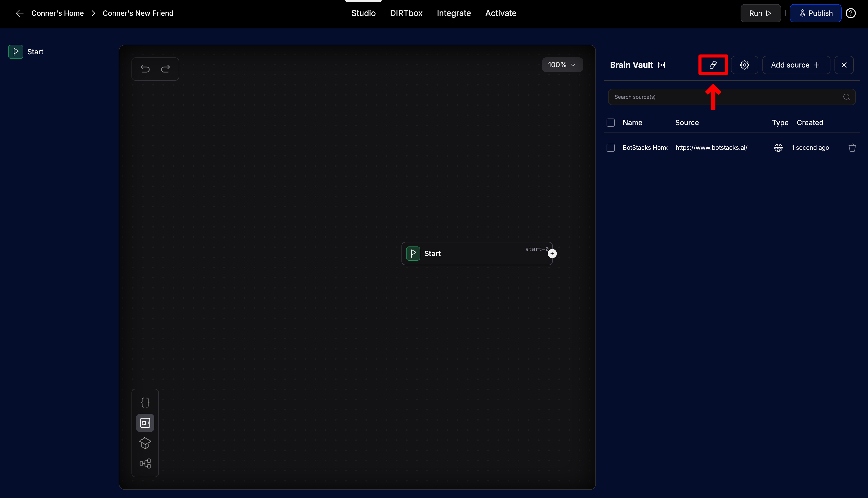
Task: Add a node from Start plus
Action: click(x=552, y=254)
